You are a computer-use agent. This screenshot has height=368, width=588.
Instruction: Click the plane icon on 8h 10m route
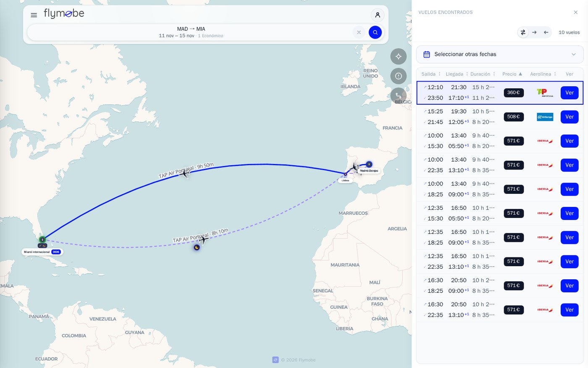(203, 239)
